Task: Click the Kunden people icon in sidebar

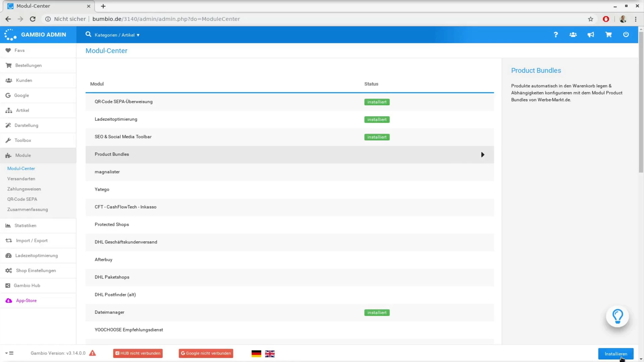Action: [x=9, y=80]
